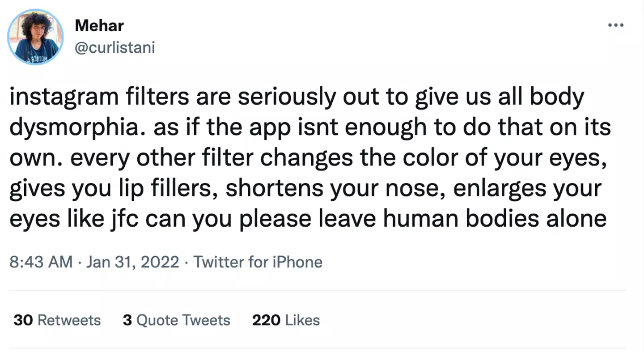Click the number 3 before Quote Tweets
This screenshot has height=352, width=644.
tap(127, 320)
